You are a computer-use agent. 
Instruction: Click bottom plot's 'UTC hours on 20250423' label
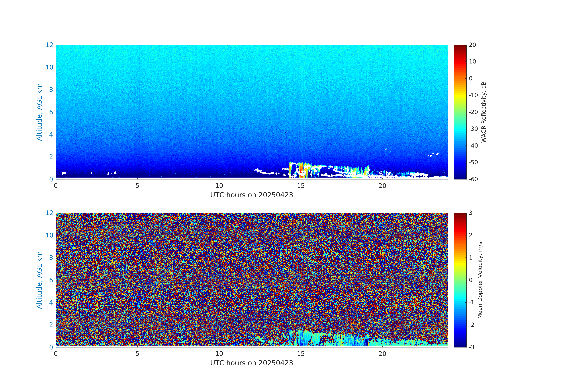tap(252, 363)
